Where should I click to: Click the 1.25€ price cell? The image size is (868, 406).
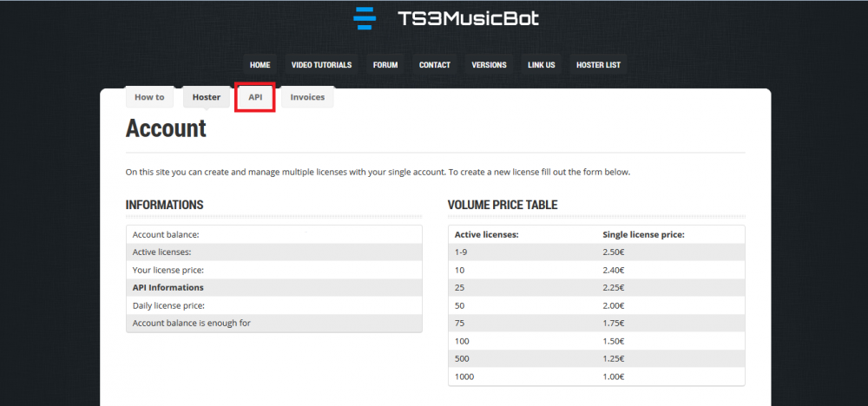[614, 358]
